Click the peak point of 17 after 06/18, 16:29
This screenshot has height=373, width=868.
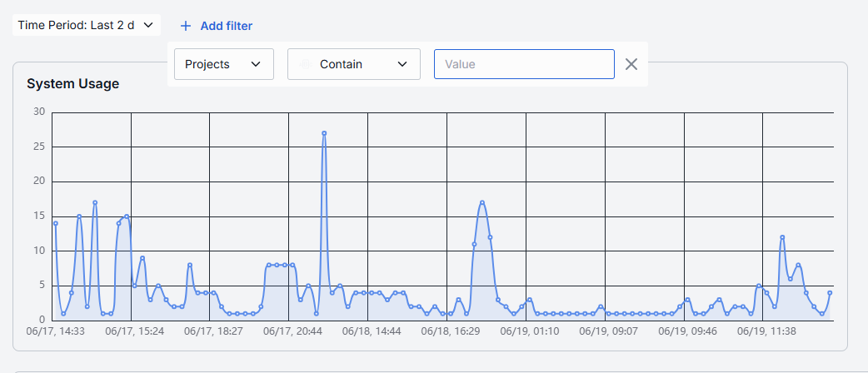point(482,202)
